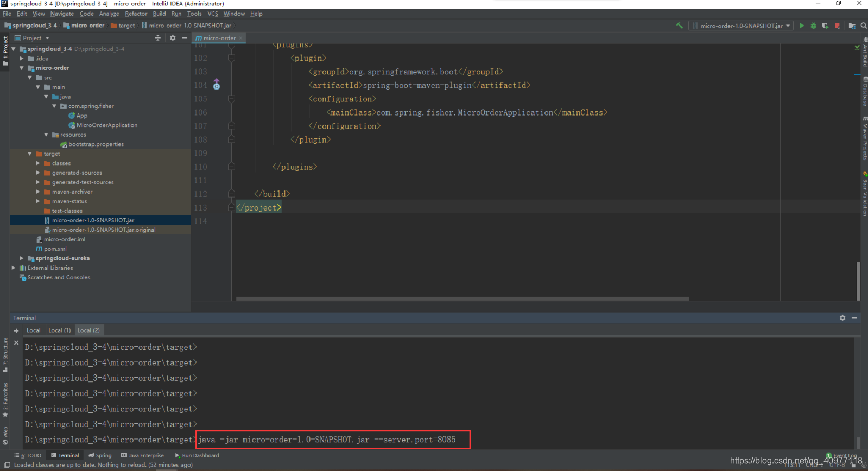
Task: Open the VCS menu
Action: click(213, 14)
